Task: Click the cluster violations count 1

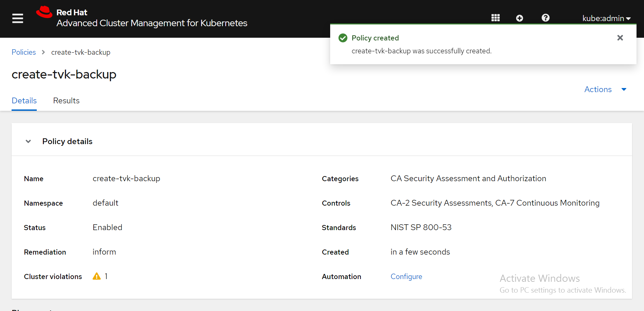Action: (106, 276)
